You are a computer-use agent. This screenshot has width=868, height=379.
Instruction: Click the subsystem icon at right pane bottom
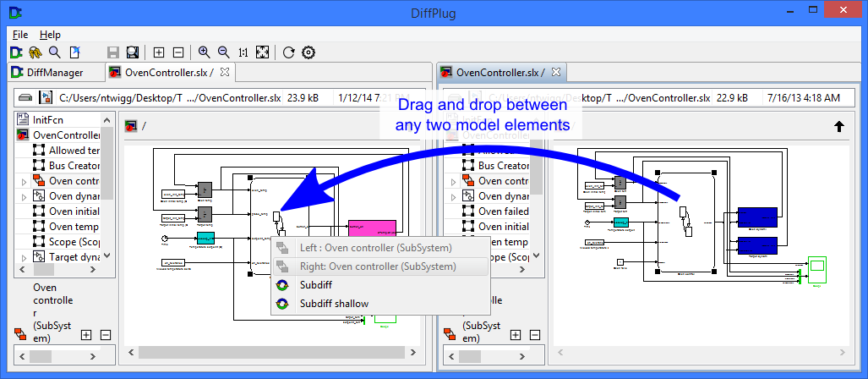(450, 334)
